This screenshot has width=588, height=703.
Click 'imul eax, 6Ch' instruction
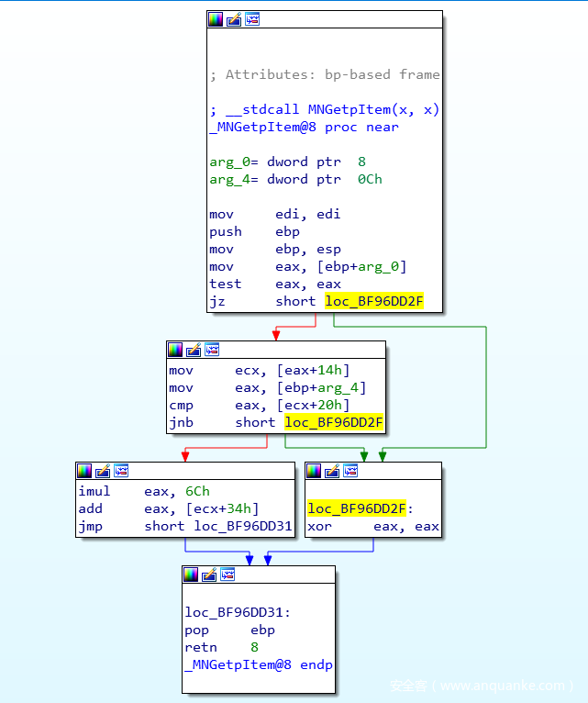144,491
